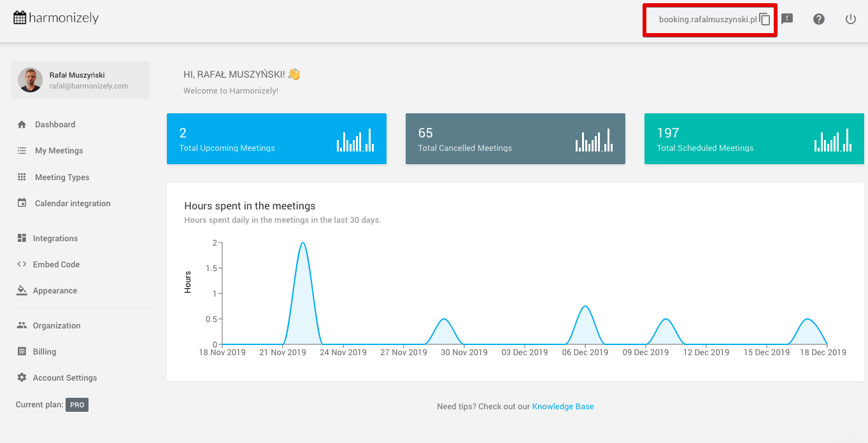The image size is (868, 443).
Task: Click the Embed Code brackets icon
Action: 22,264
